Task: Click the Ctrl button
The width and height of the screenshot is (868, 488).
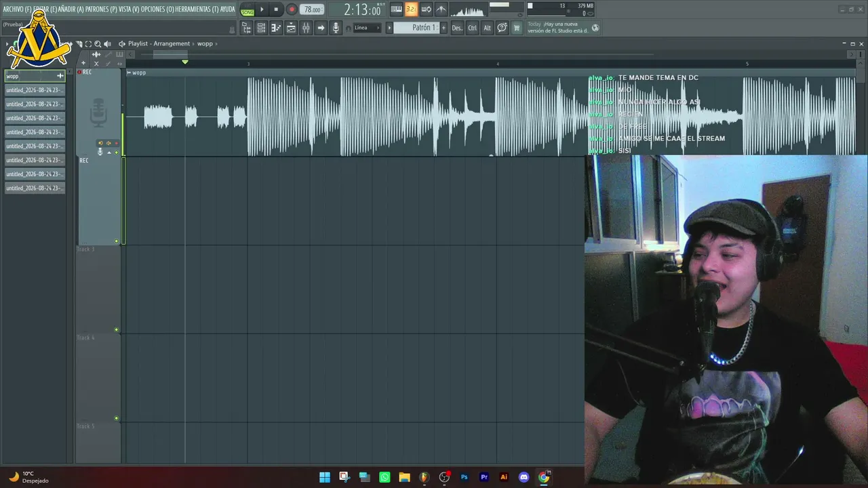Action: (472, 28)
